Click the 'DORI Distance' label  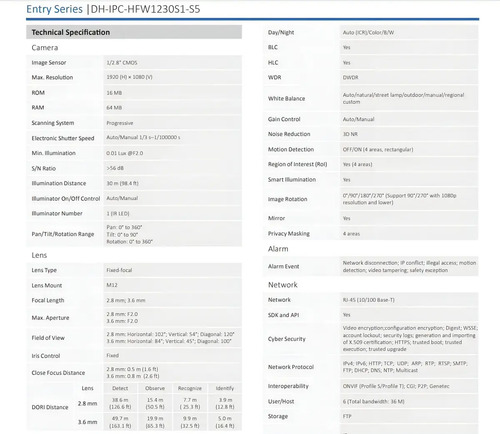(50, 407)
